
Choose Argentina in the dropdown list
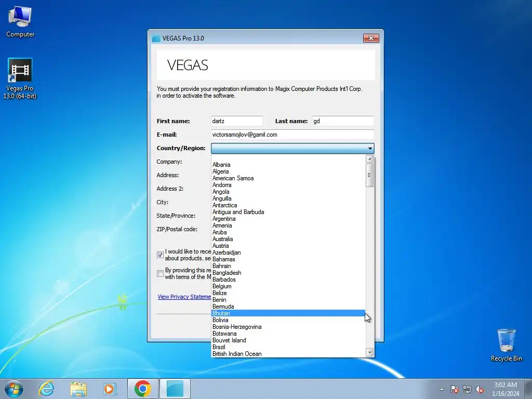(x=288, y=219)
